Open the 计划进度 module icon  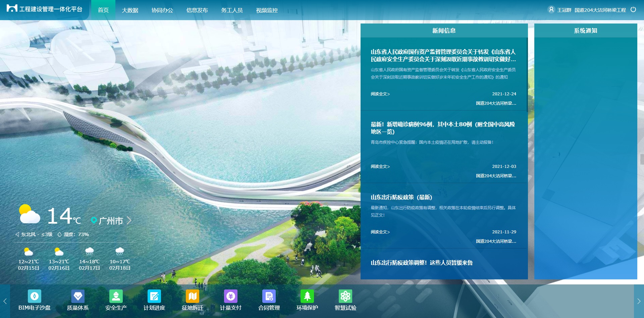[154, 297]
